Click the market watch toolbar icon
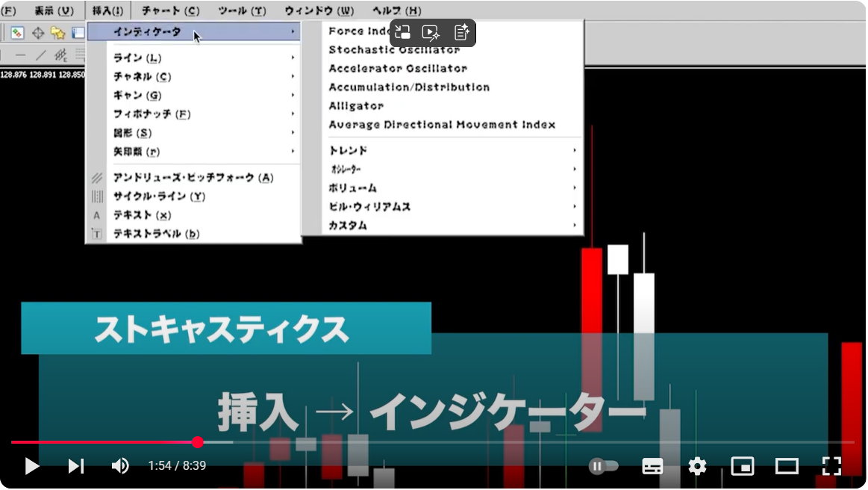Screen dimensions: 868x490 tap(17, 34)
